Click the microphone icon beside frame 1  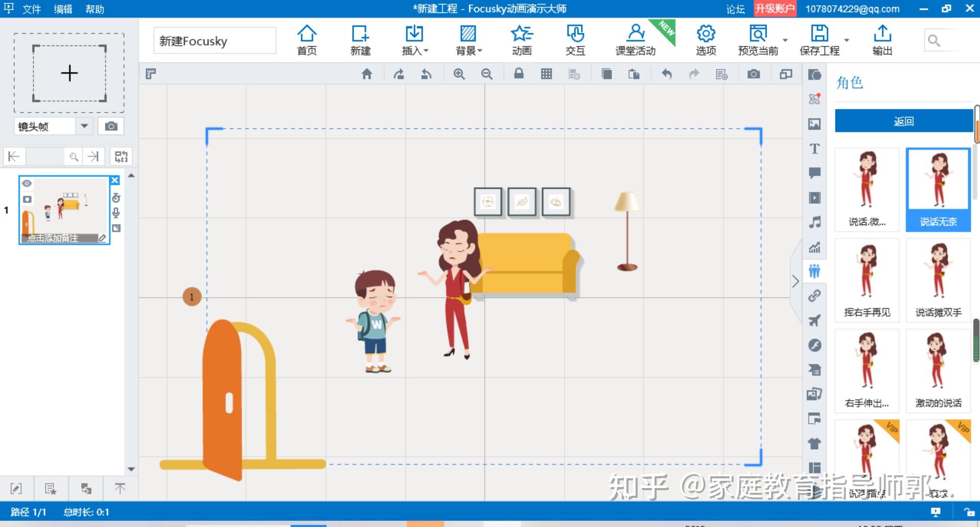[x=116, y=213]
